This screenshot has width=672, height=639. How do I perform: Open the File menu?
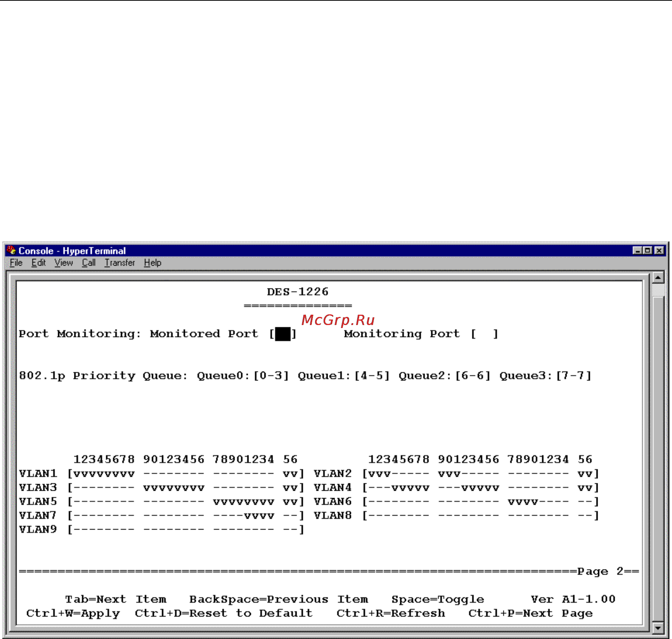(16, 263)
